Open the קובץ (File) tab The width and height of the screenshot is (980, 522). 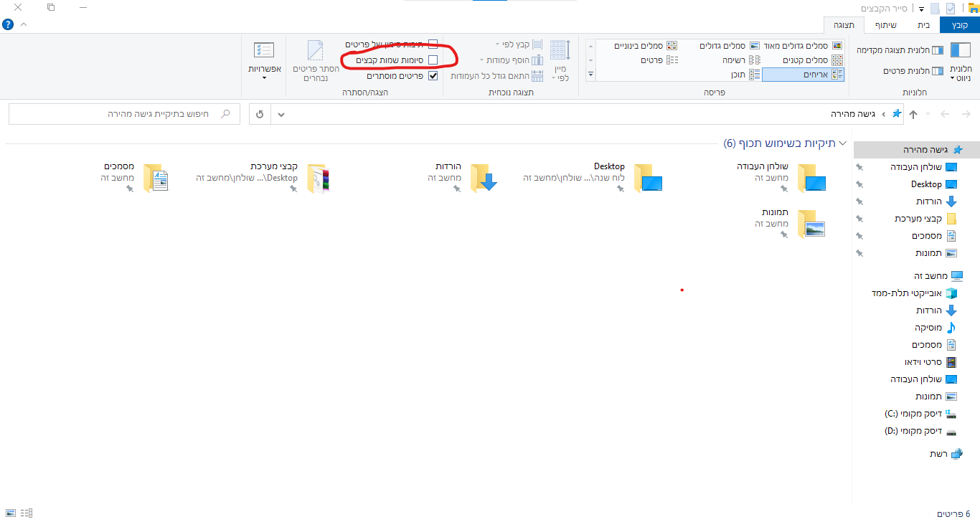pyautogui.click(x=959, y=25)
